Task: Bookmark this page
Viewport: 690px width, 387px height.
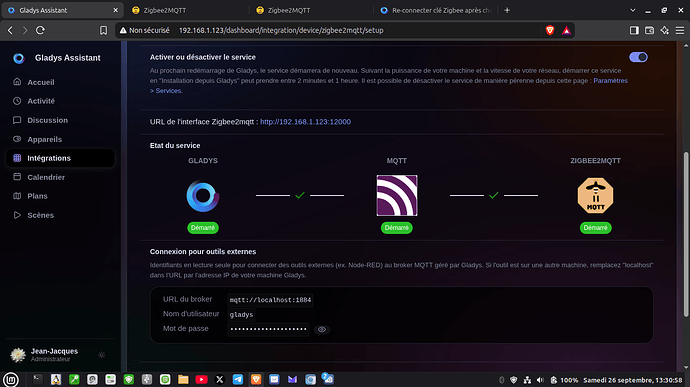Action: (x=103, y=30)
